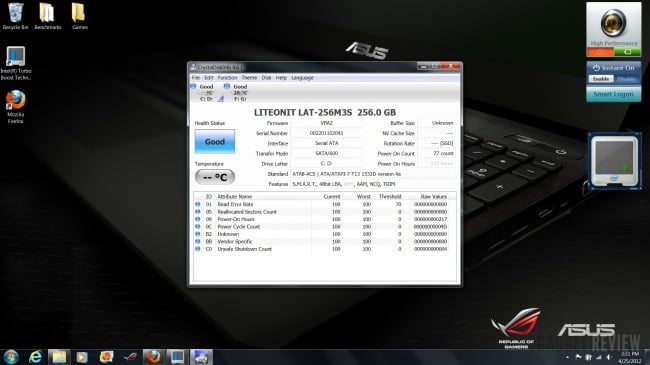The width and height of the screenshot is (650, 365).
Task: Open the Games folder on desktop
Action: click(79, 17)
